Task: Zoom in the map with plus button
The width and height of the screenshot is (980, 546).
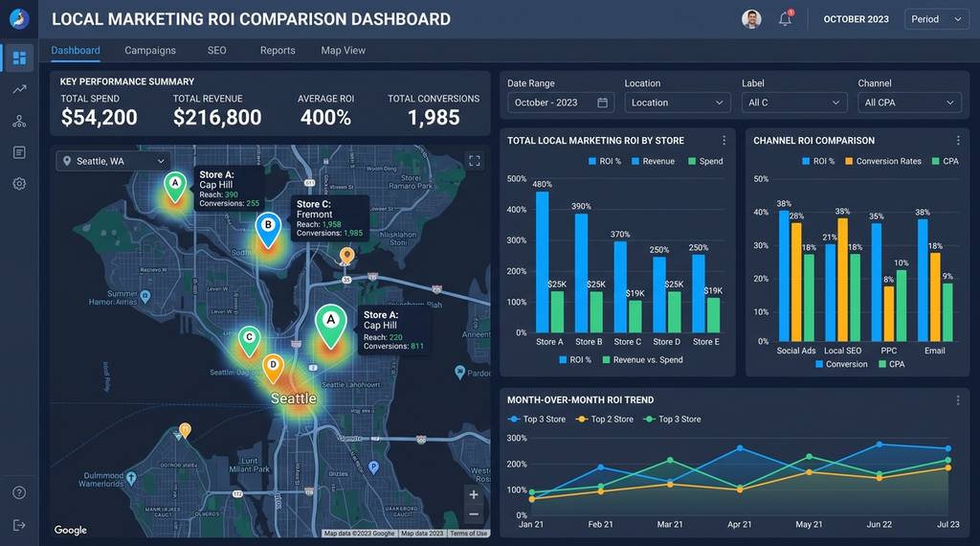Action: tap(474, 494)
